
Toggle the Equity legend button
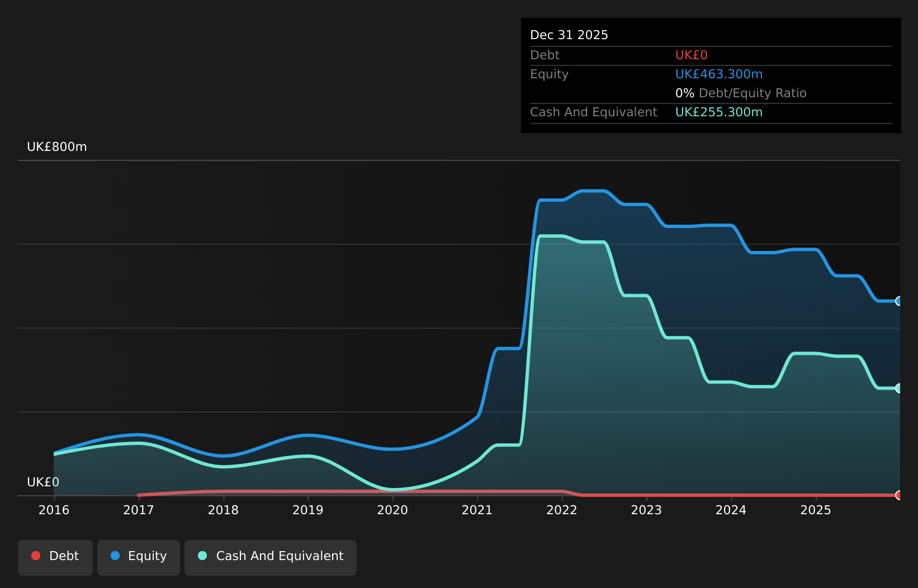(139, 557)
